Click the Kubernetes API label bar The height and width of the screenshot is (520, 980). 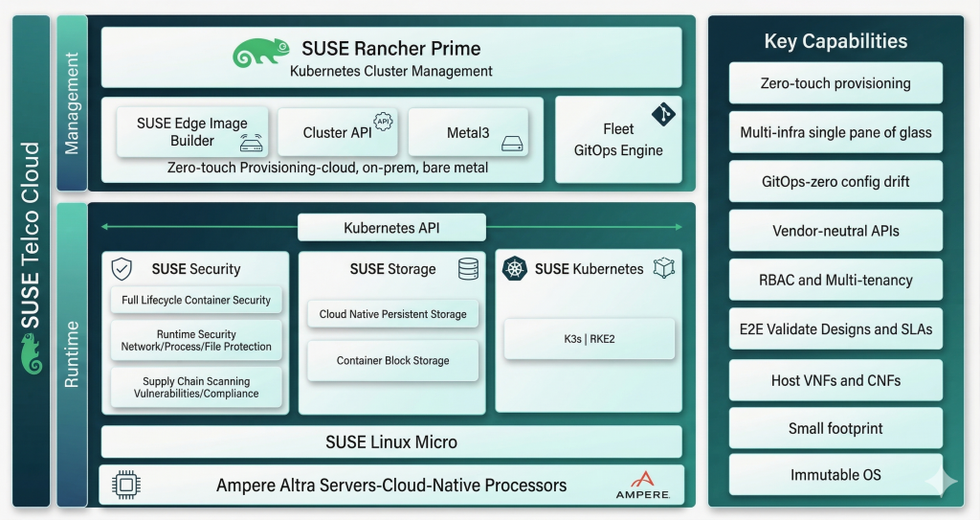(391, 228)
